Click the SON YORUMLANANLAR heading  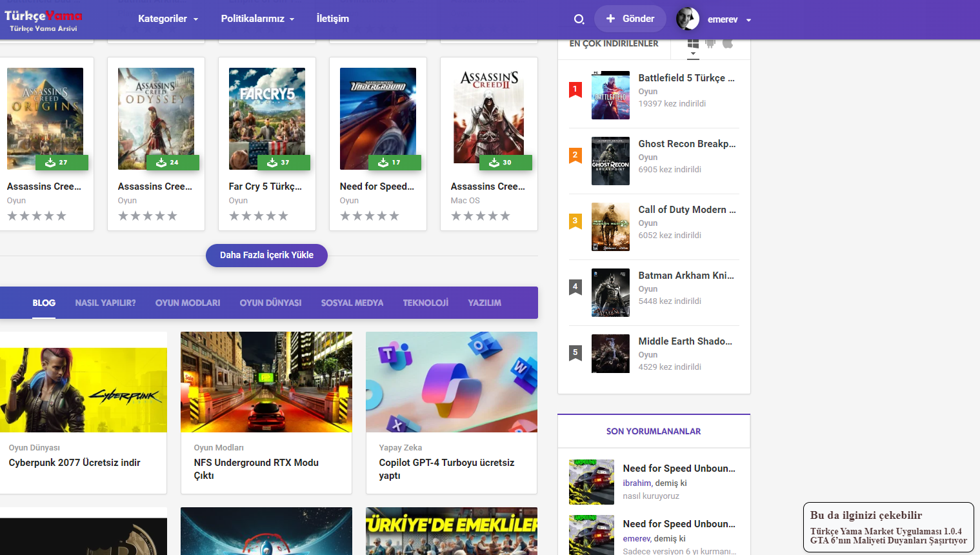click(x=654, y=431)
